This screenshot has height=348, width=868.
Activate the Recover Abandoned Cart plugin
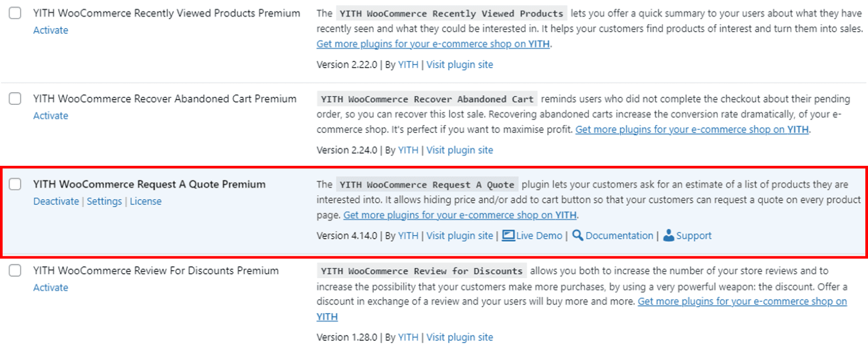pyautogui.click(x=50, y=115)
